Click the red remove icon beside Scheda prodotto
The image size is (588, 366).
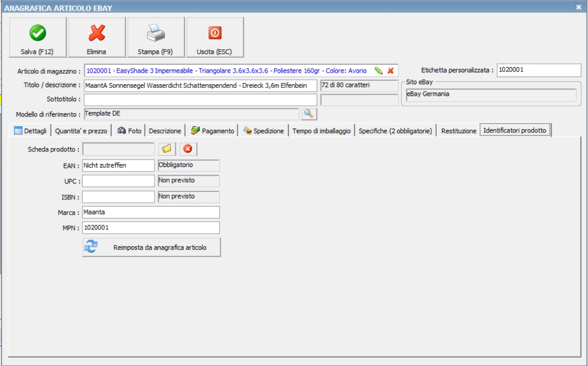188,149
